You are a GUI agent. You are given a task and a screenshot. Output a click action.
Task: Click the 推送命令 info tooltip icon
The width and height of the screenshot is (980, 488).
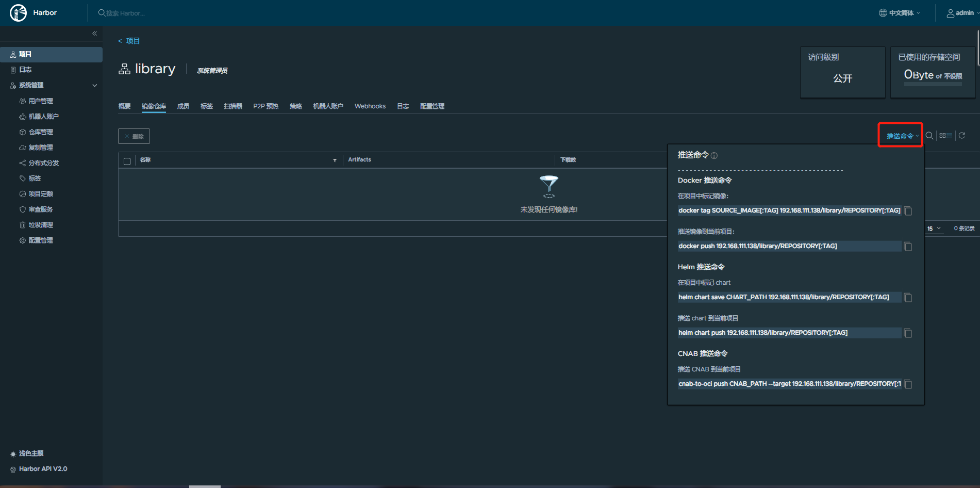[714, 155]
